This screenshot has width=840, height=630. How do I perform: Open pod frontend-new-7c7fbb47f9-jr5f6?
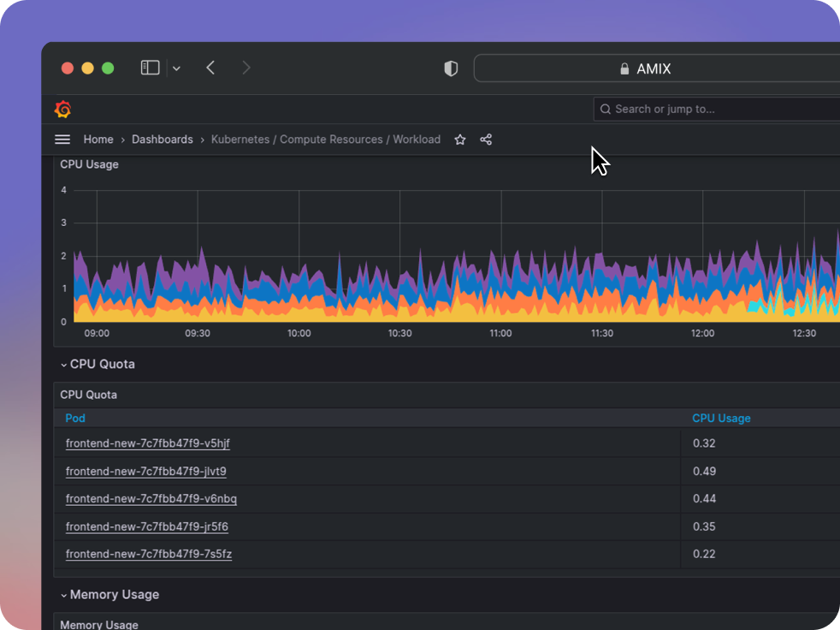pyautogui.click(x=147, y=526)
